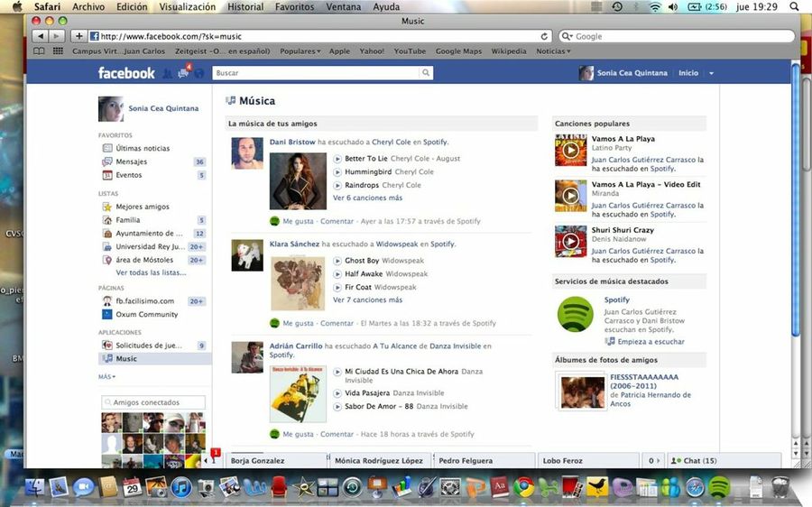Open the Edición menu
This screenshot has width=812, height=507.
coord(132,6)
